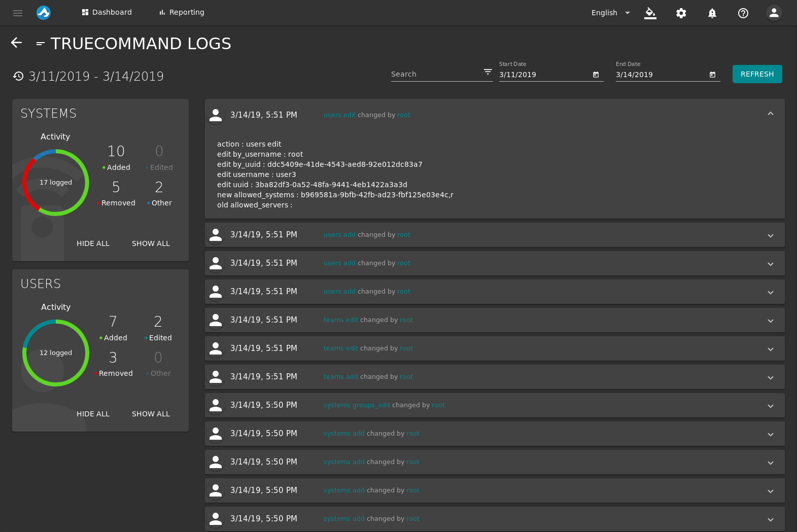This screenshot has height=532, width=797.
Task: Open the English language dropdown
Action: click(x=611, y=13)
